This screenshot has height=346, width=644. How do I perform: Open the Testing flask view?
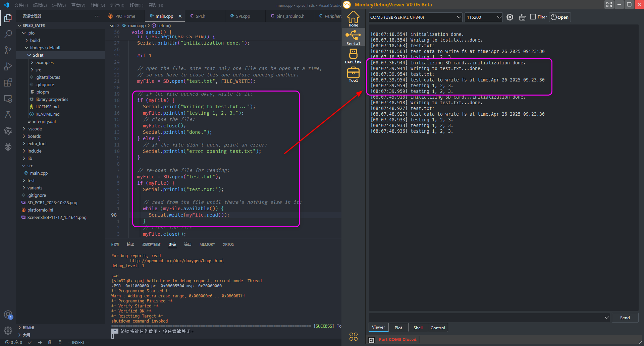click(x=8, y=115)
